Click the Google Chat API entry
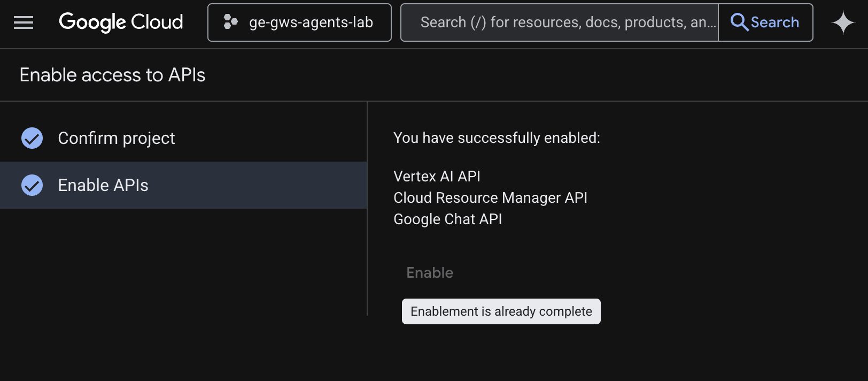Viewport: 868px width, 381px height. pos(447,219)
